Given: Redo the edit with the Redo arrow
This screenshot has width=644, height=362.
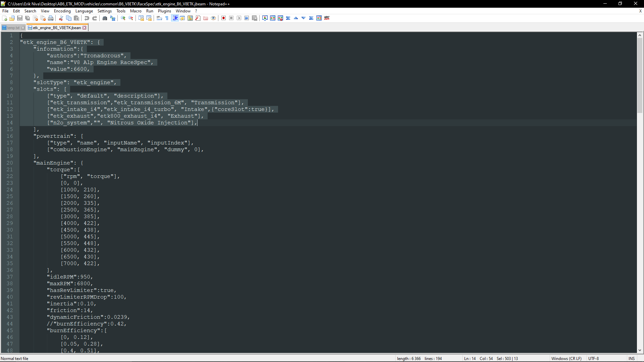Looking at the screenshot, I should pos(95,18).
